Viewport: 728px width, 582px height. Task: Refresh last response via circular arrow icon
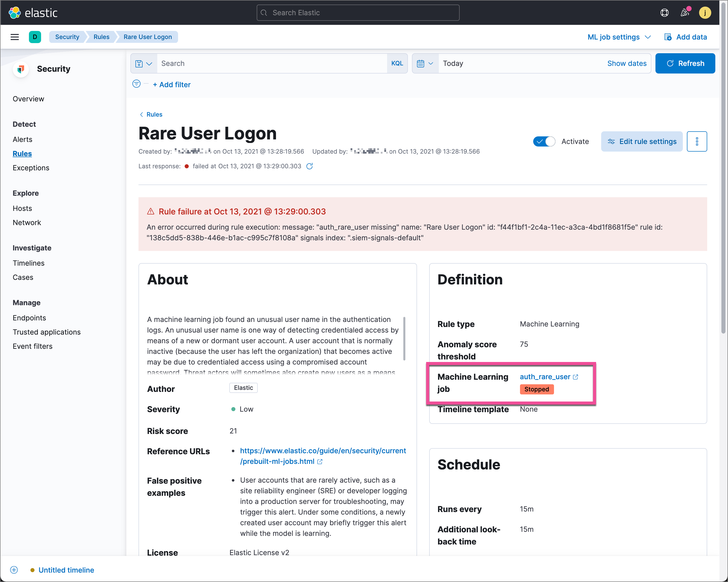point(310,166)
